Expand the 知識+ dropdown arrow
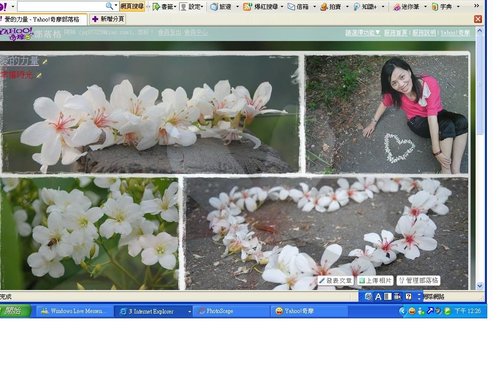The image size is (500, 375). pos(383,7)
